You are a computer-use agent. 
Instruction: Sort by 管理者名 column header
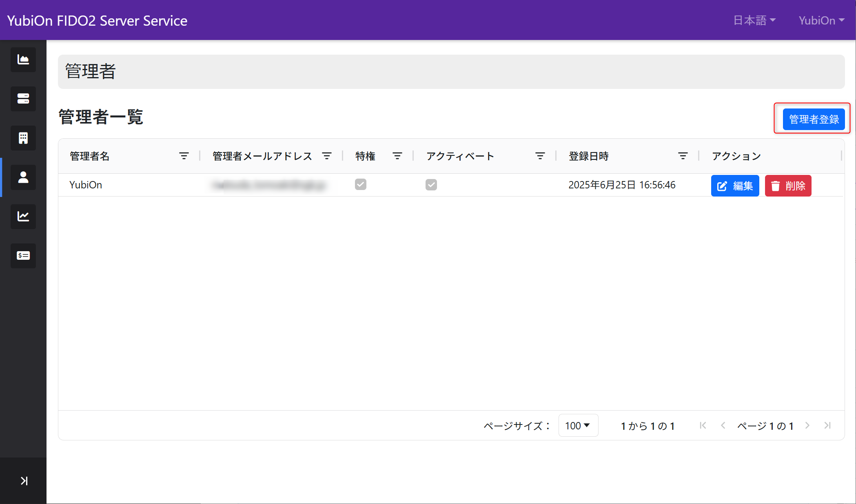pos(89,156)
